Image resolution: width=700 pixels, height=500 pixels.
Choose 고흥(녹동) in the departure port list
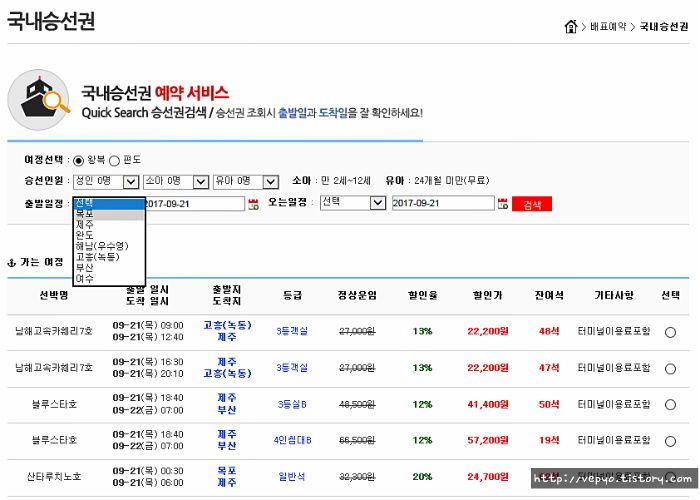tap(109, 257)
